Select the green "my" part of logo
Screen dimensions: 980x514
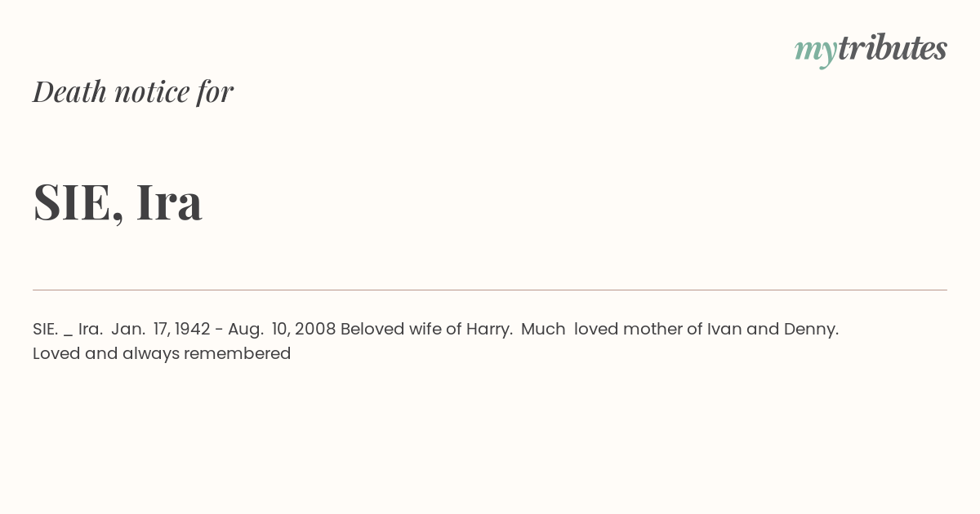click(x=815, y=52)
